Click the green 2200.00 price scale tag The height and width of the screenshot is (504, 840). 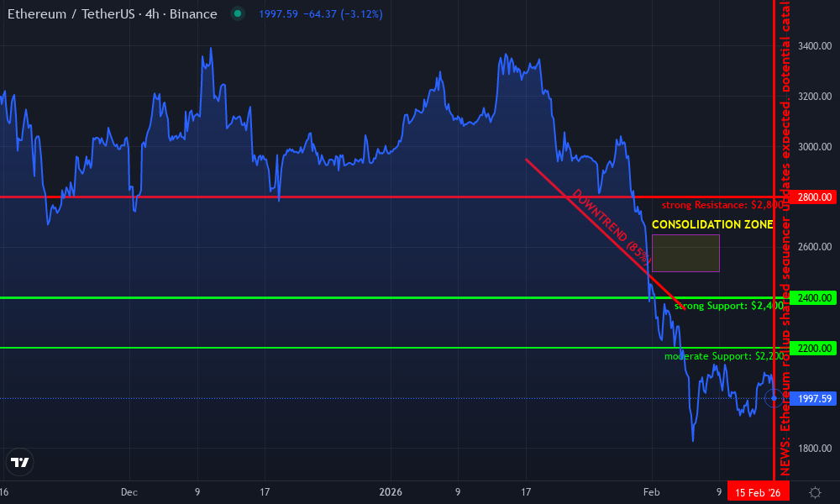(812, 347)
